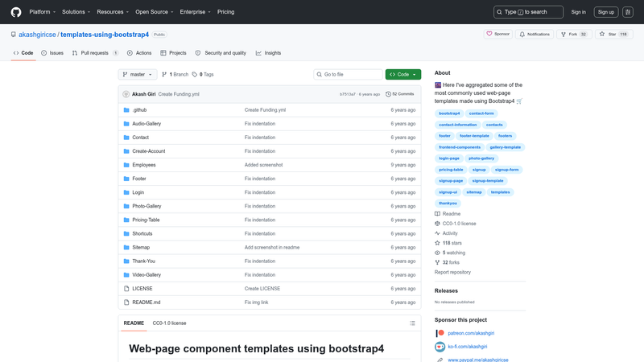The image size is (644, 362).
Task: Focus the Type to search field
Action: click(x=528, y=12)
